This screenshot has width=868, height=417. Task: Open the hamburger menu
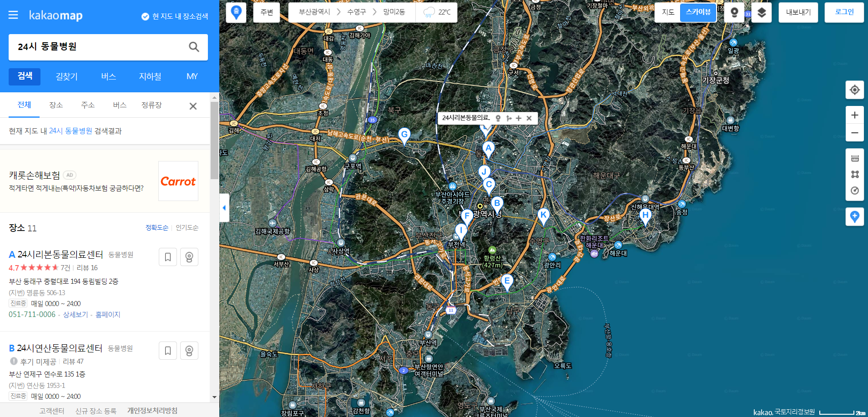(13, 15)
